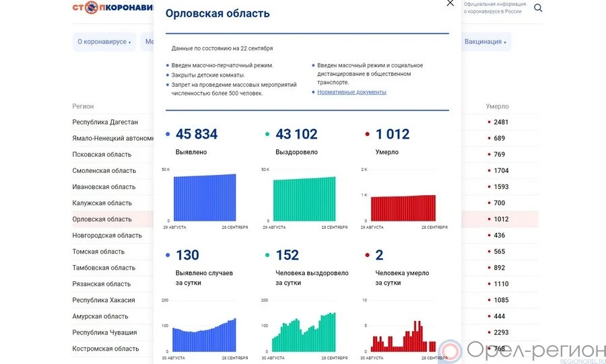Click the blue Выявлено total chart
Image resolution: width=606 pixels, height=364 pixels.
pos(205,197)
